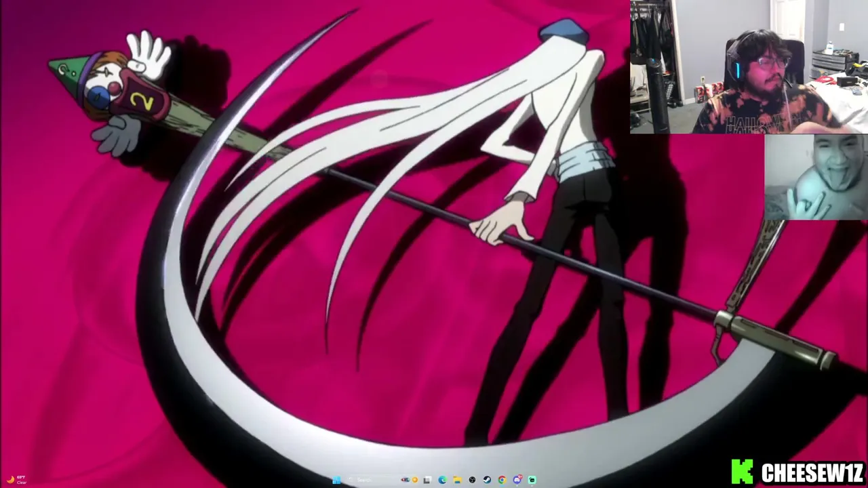Open the Task View icon on taskbar
This screenshot has width=868, height=488.
[427, 480]
